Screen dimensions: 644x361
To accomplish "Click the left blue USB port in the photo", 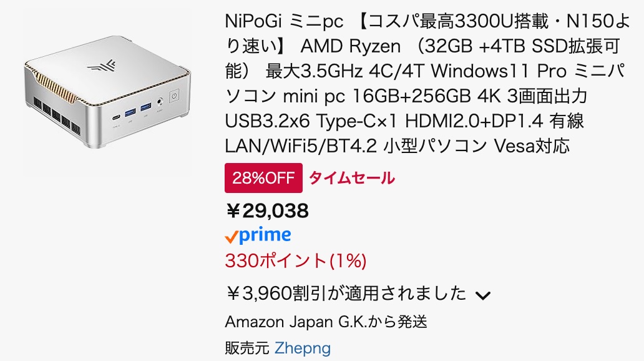I will click(131, 113).
